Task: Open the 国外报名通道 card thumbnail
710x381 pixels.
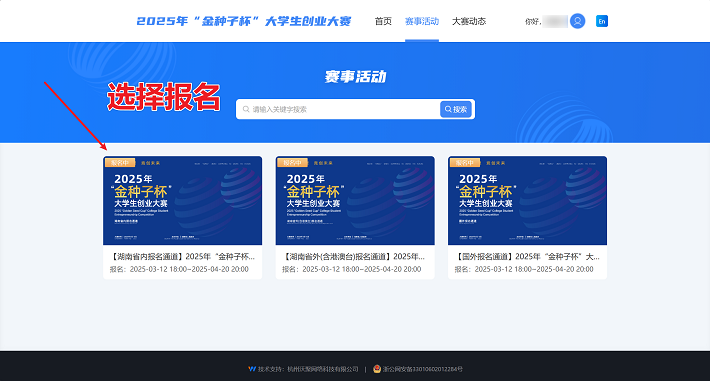Action: [528, 201]
